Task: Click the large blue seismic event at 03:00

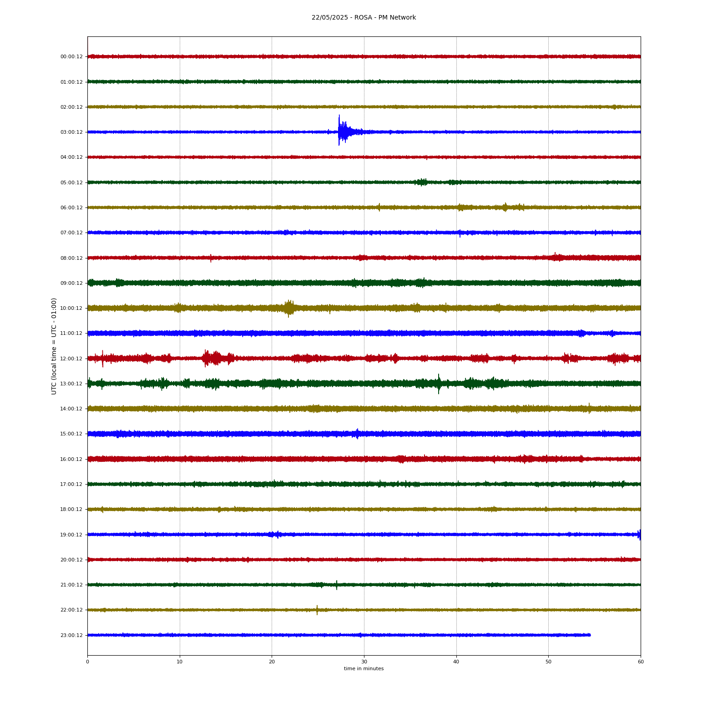Action: [x=345, y=131]
